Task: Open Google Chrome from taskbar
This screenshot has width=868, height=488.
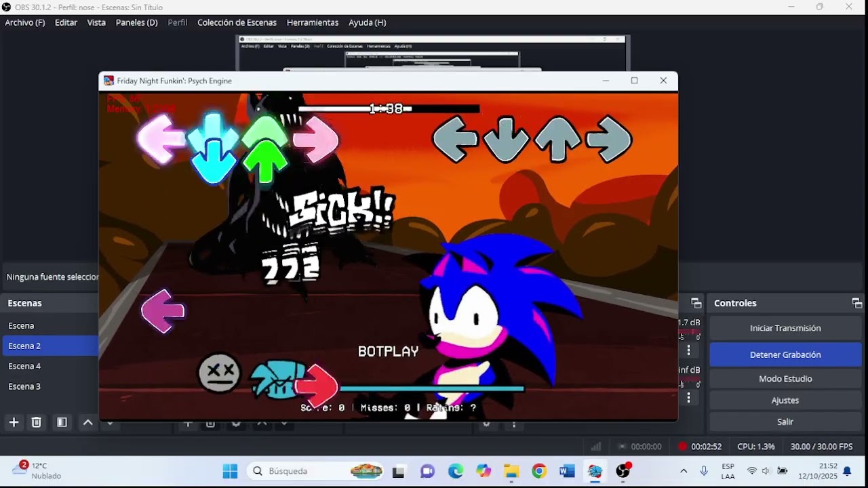Action: coord(539,471)
